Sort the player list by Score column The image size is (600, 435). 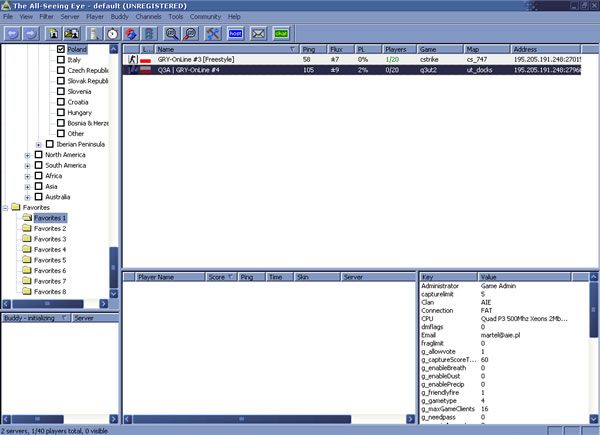tap(218, 276)
